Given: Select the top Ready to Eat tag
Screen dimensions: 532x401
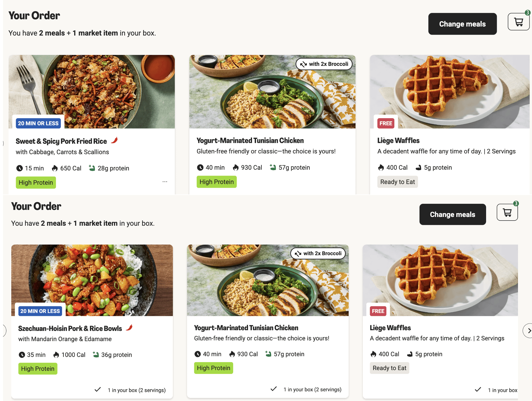Looking at the screenshot, I should point(397,182).
